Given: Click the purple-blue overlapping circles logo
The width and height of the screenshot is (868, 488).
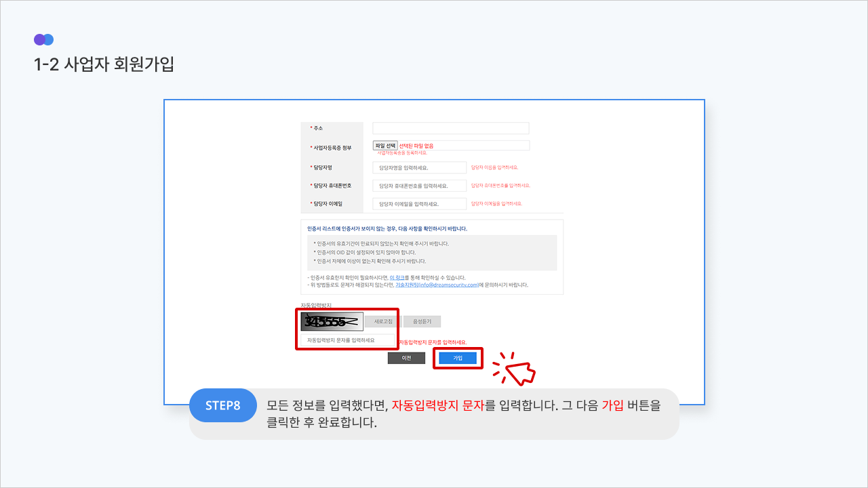Looking at the screenshot, I should (x=43, y=39).
